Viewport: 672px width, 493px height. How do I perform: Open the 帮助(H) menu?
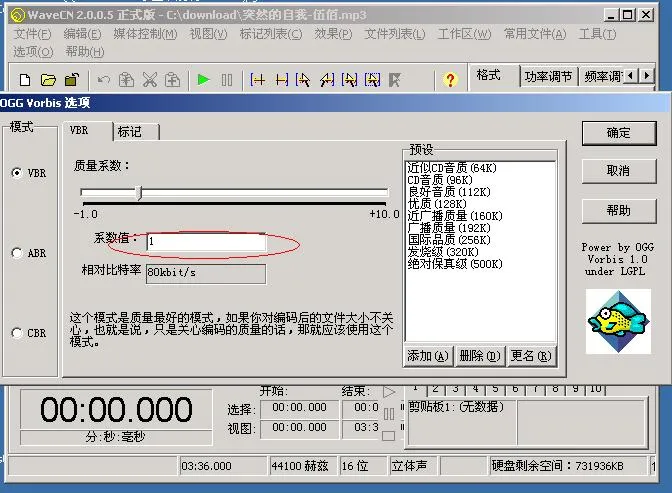(85, 52)
